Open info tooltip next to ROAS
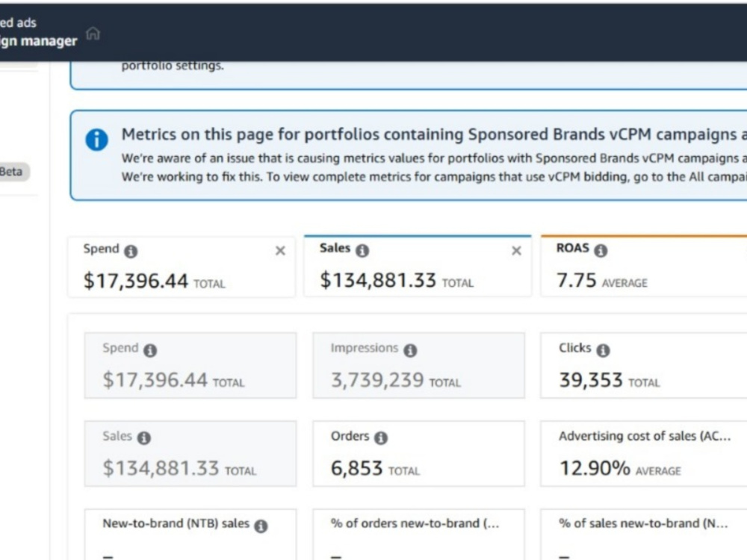 601,250
